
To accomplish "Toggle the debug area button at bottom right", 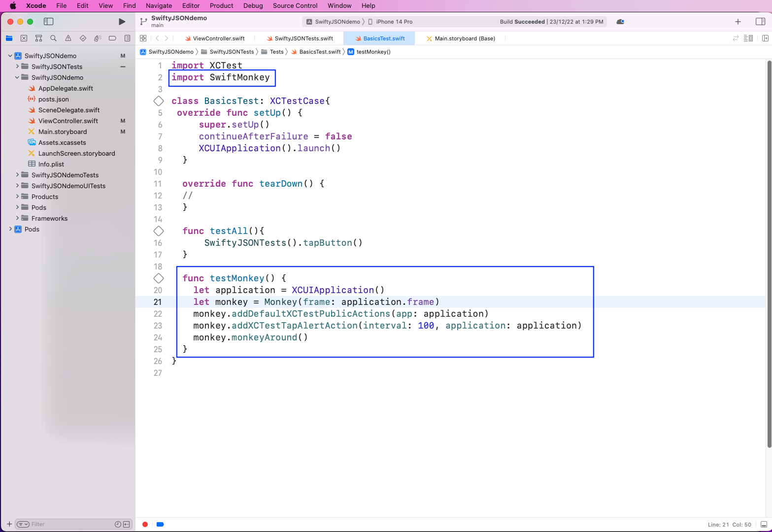I will pos(764,525).
